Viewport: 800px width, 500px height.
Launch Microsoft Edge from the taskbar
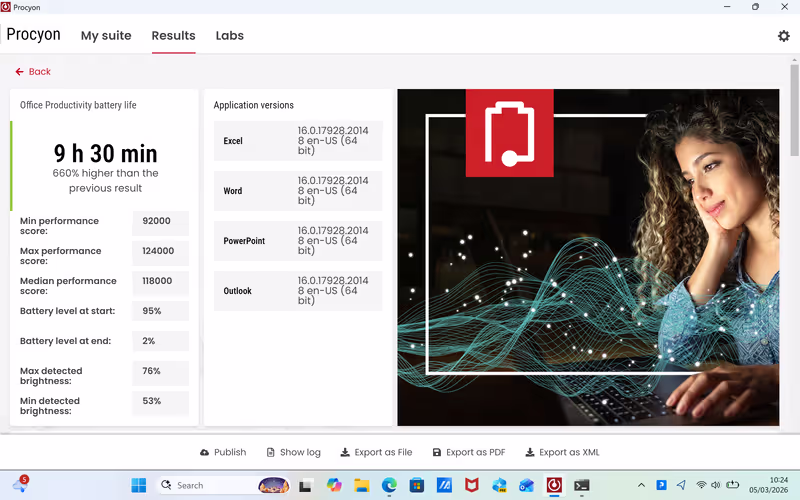389,485
